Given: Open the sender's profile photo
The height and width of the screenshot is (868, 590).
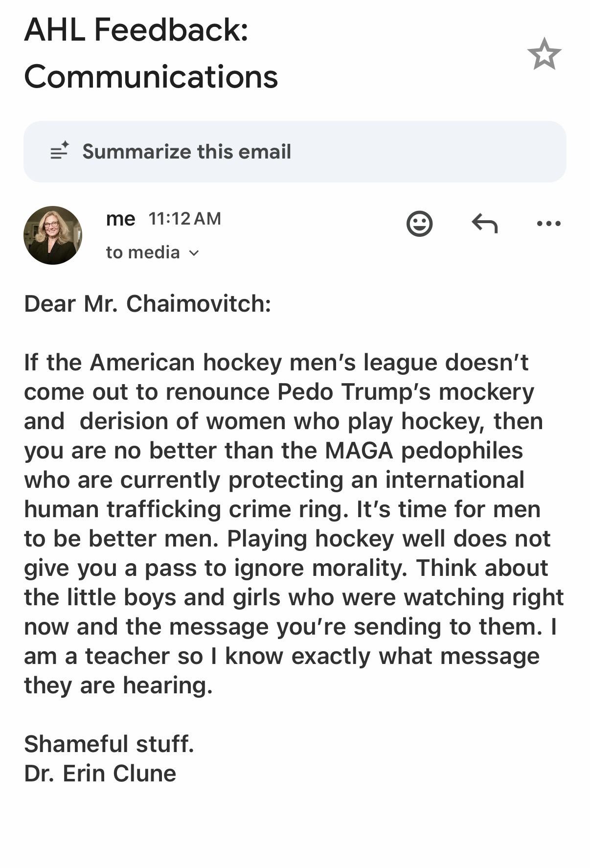Looking at the screenshot, I should (53, 235).
